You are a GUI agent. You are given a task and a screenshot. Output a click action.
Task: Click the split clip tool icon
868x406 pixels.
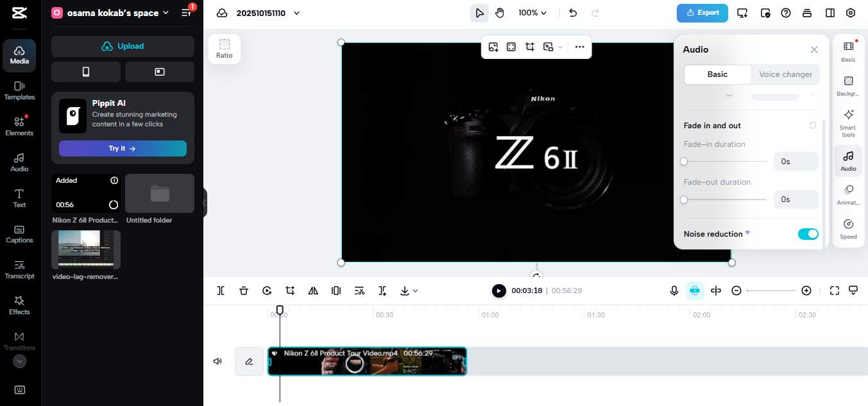click(x=221, y=291)
